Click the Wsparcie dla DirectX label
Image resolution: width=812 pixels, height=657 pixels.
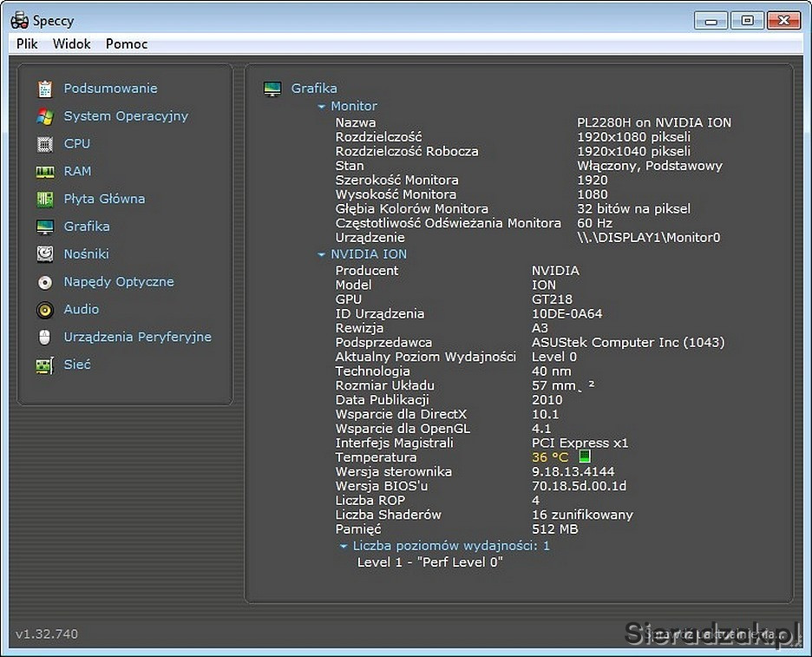[401, 415]
